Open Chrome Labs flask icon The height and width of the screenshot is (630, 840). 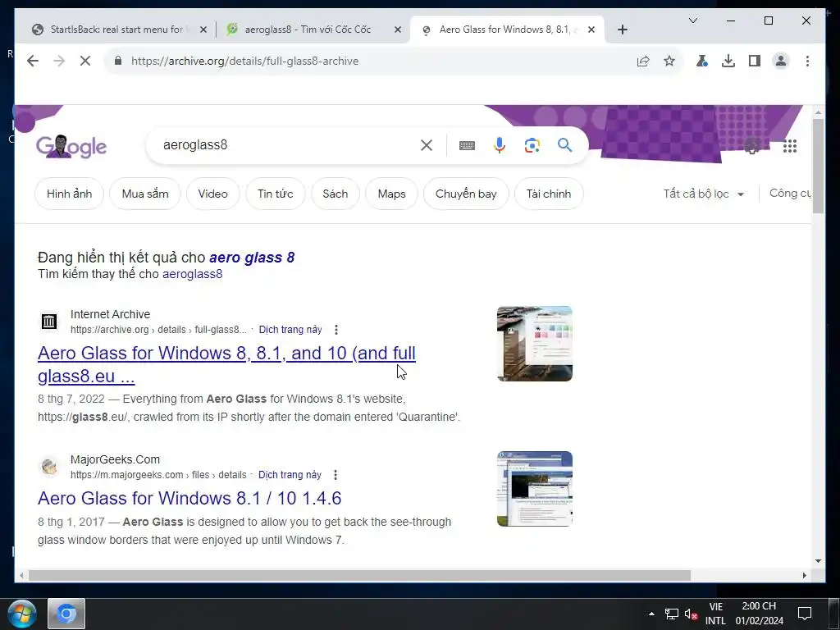pos(702,61)
